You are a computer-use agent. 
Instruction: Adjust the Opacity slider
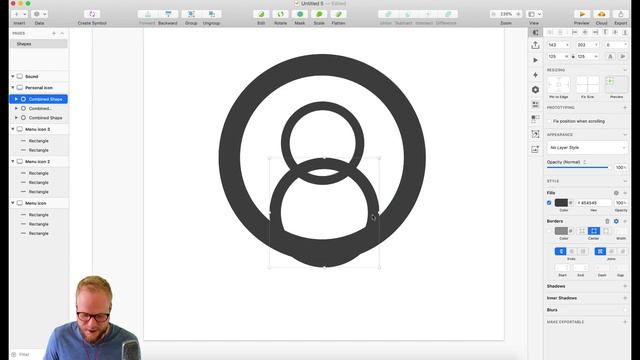(577, 167)
